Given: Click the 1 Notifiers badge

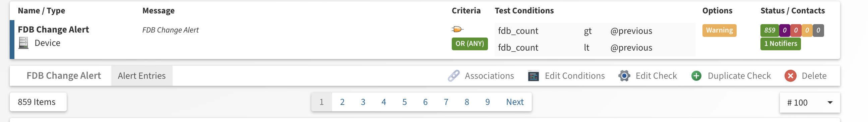Looking at the screenshot, I should click(781, 44).
